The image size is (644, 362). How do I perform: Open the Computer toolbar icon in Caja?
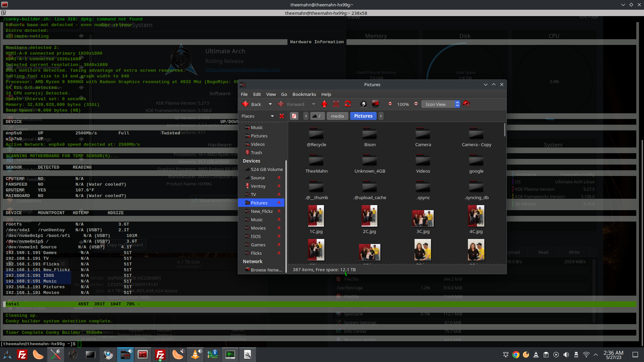tap(375, 104)
